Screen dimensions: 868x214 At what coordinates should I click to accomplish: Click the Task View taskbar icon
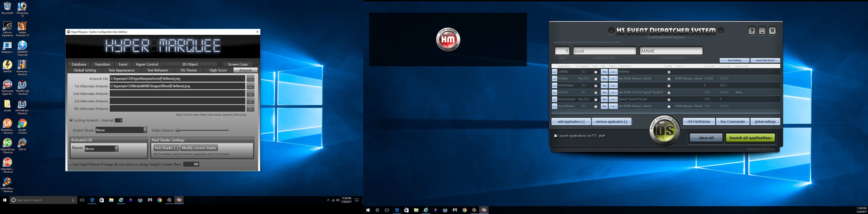[82, 200]
